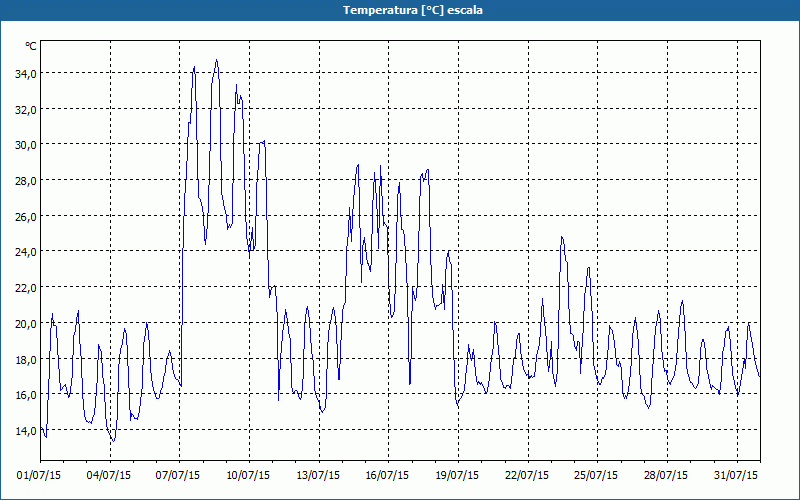Viewport: 800px width, 500px height.
Task: Click the 16/07/15 date label
Action: (x=387, y=476)
